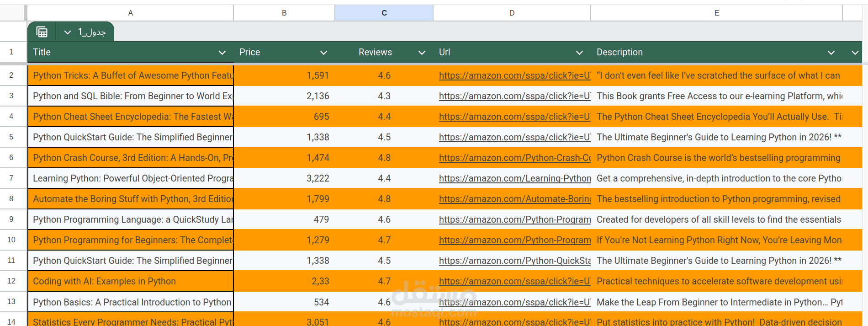Open the Url column filter dropdown

click(579, 53)
